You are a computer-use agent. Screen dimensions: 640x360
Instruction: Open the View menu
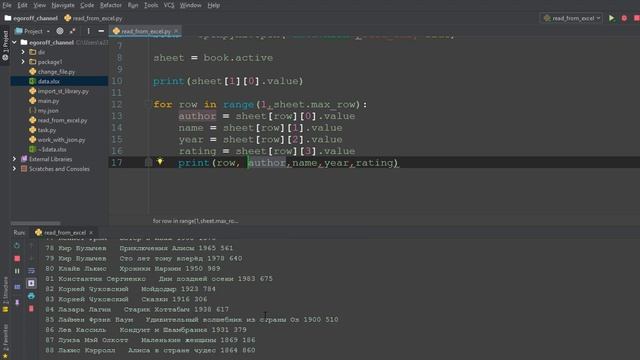tap(39, 5)
